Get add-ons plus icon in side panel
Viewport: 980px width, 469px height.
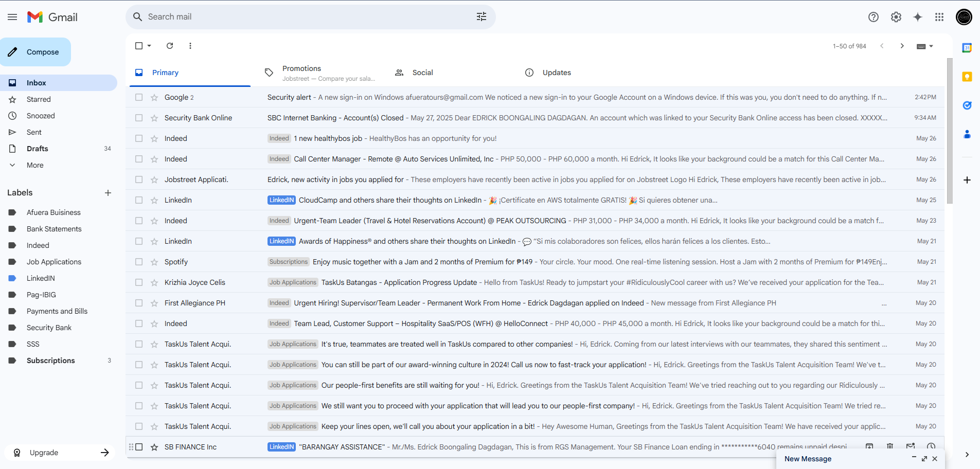[x=967, y=180]
